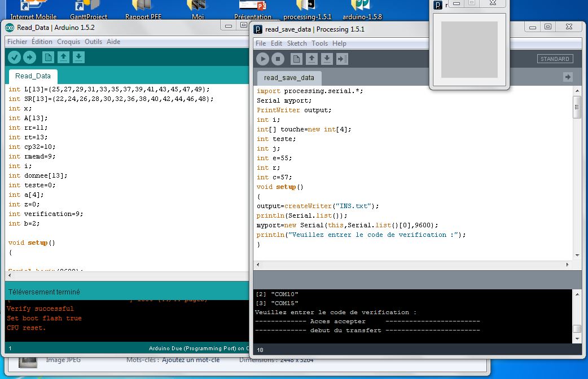Save the Processing sketch with toolbar down-arrow
The image size is (588, 379).
coord(327,59)
